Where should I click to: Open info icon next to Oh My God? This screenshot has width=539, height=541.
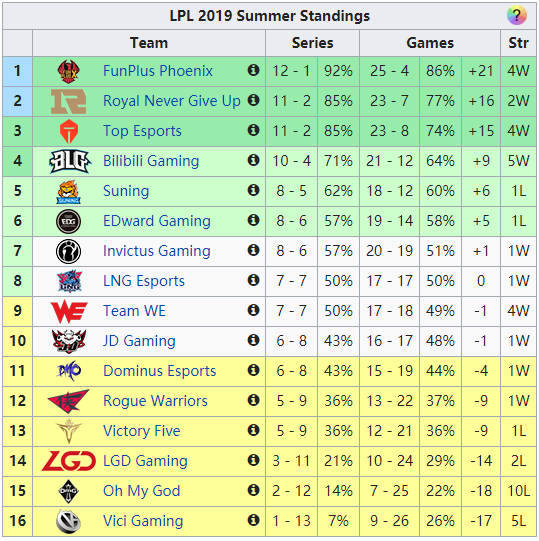pos(253,490)
